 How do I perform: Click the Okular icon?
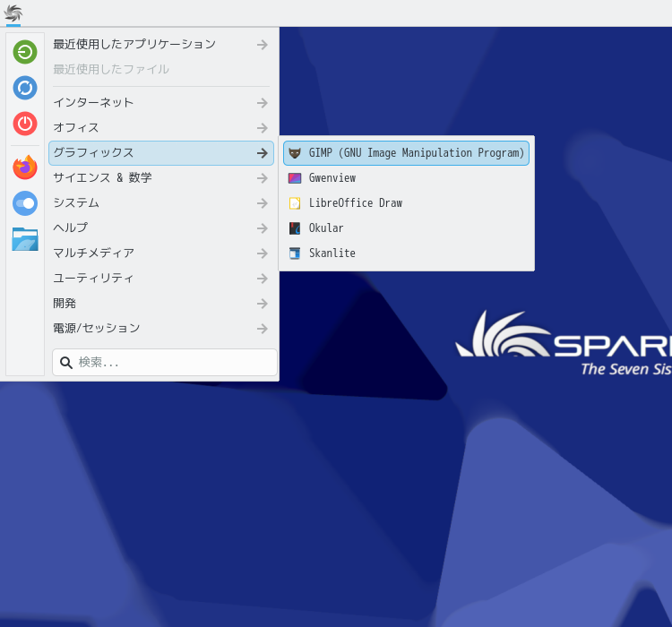[295, 228]
